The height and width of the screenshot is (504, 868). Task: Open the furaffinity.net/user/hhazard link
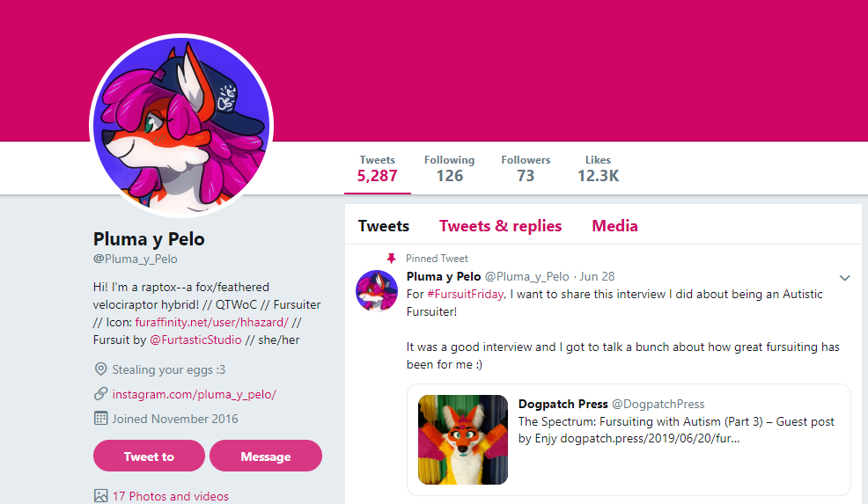[x=212, y=322]
